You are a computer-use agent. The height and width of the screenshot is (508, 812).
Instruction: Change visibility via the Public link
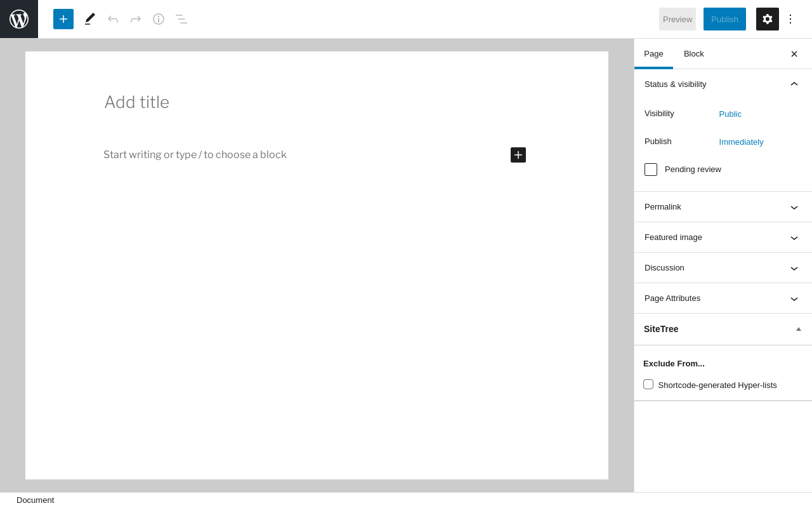pos(730,114)
